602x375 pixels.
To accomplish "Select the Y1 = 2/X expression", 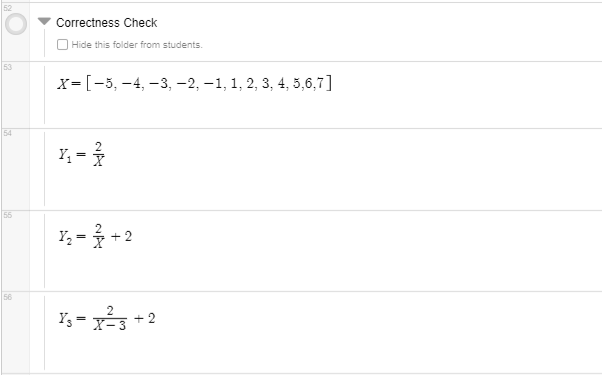I will [81, 154].
